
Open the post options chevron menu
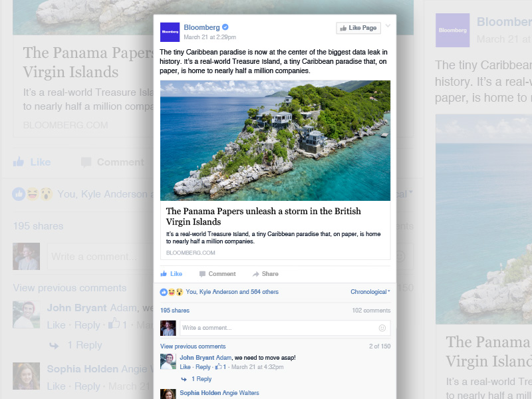388,26
